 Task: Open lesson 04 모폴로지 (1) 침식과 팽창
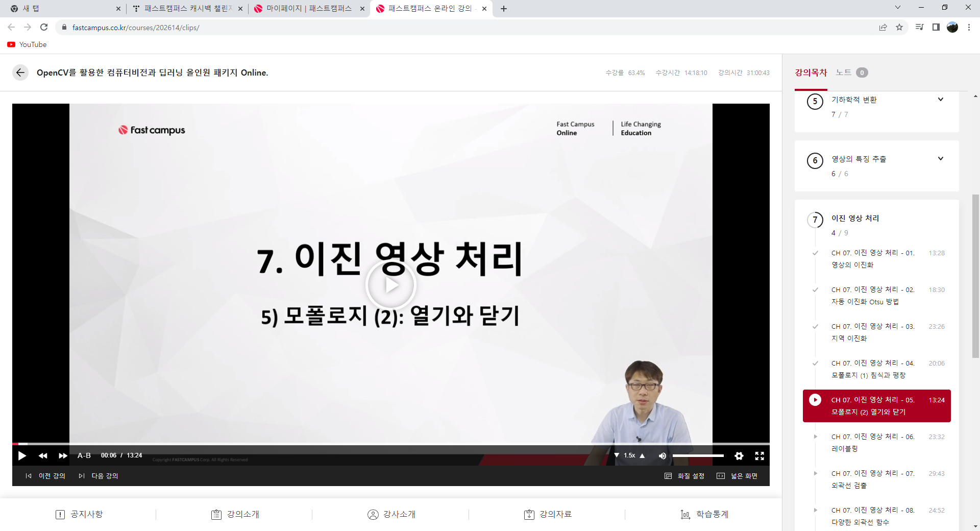coord(877,369)
